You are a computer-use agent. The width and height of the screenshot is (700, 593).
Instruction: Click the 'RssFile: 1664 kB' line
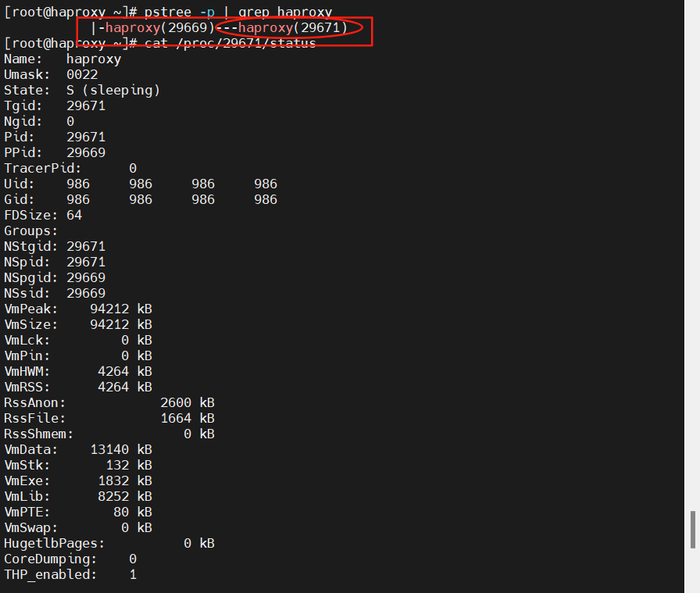click(x=109, y=419)
